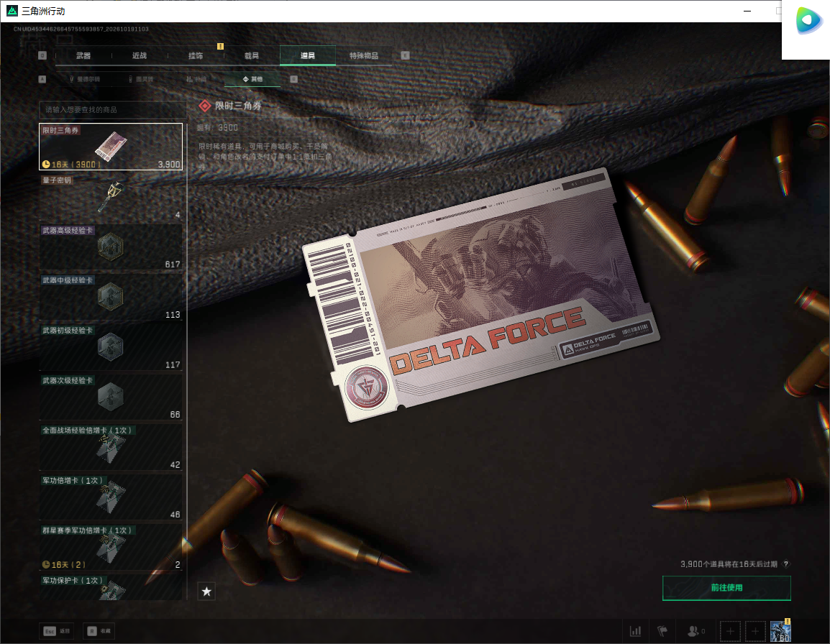The height and width of the screenshot is (644, 830).
Task: Choose the 武器中级经验卡 item
Action: click(x=111, y=297)
